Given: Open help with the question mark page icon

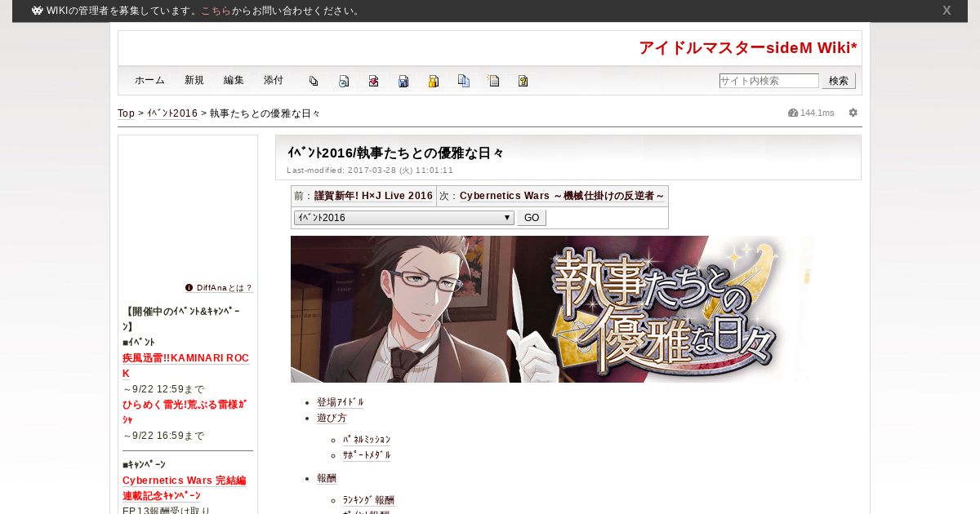Looking at the screenshot, I should click(523, 81).
